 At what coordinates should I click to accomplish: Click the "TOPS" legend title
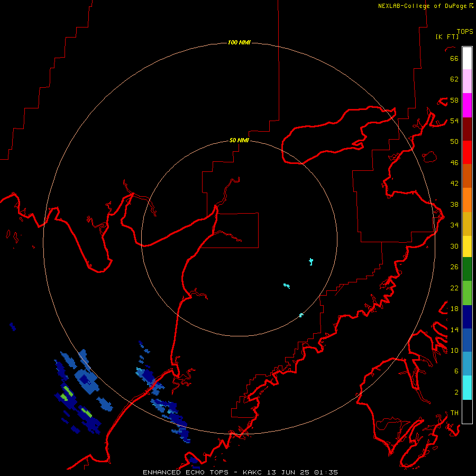click(x=465, y=31)
